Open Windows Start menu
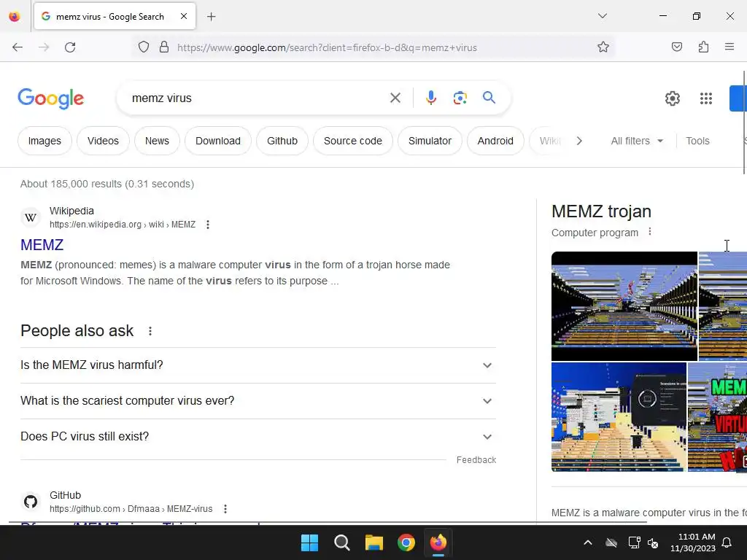This screenshot has width=747, height=560. [x=309, y=542]
